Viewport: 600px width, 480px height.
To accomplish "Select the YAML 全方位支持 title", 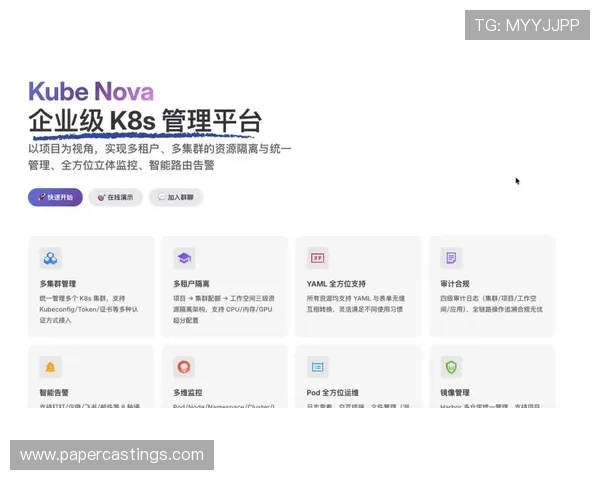I will [x=336, y=284].
